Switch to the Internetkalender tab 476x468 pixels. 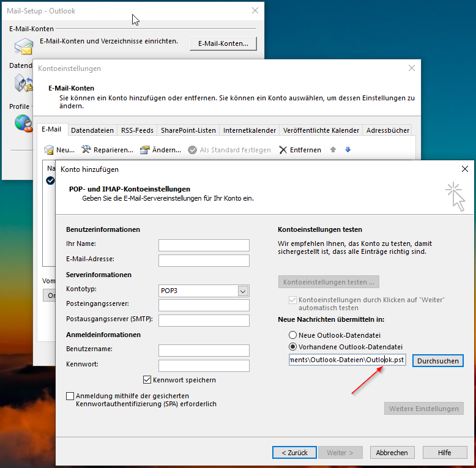[250, 130]
